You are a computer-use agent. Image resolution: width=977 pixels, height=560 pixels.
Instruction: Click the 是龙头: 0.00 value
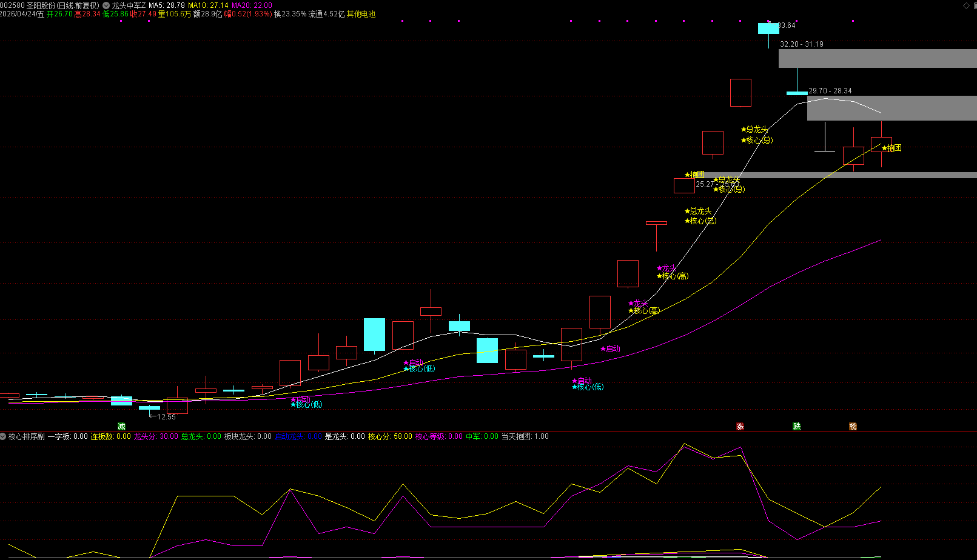click(x=345, y=436)
